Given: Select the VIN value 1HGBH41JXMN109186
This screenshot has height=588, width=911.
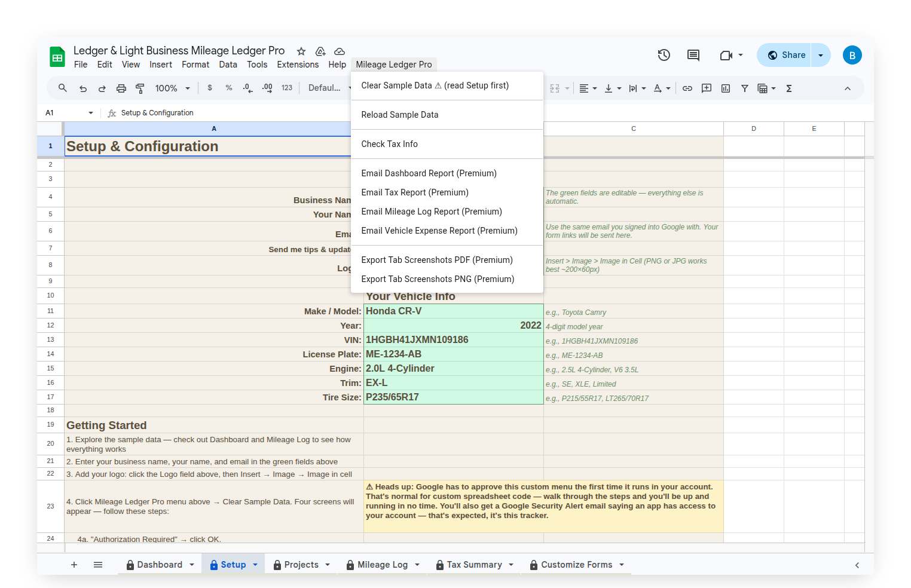Looking at the screenshot, I should pos(454,339).
